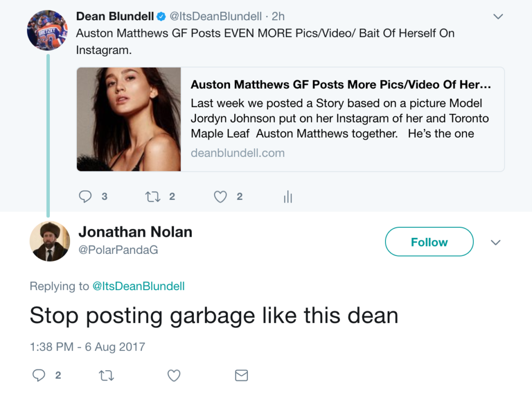Viewport: 532px width, 393px height.
Task: Open Dean Blundell's profile picture
Action: (47, 30)
